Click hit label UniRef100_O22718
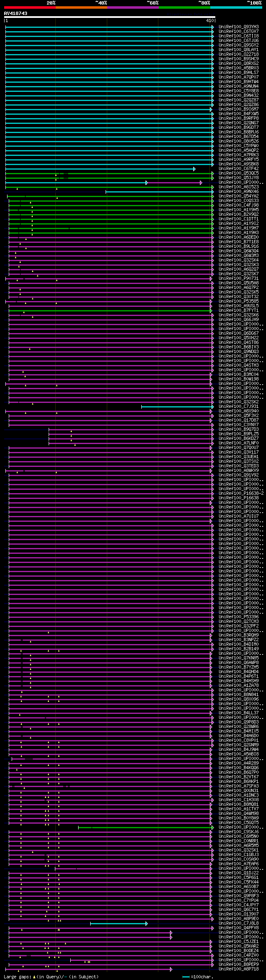This screenshot has height=980, width=266. click(239, 54)
